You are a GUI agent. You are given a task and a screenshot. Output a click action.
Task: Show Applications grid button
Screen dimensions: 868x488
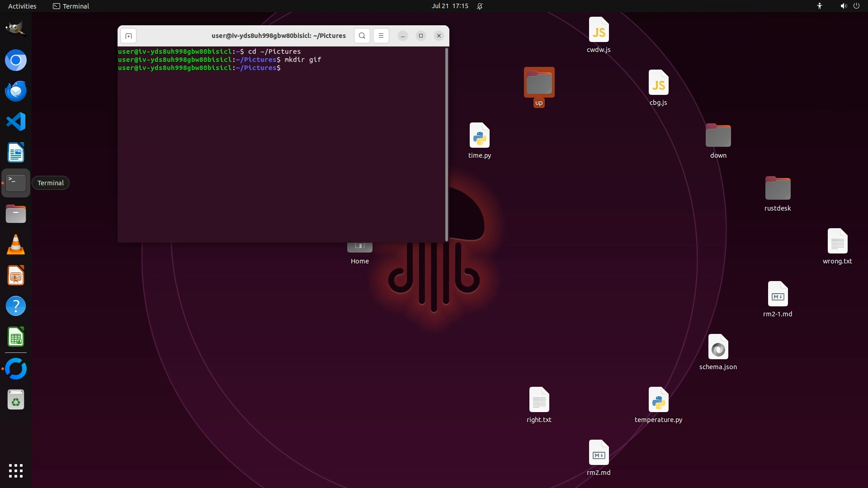click(15, 470)
